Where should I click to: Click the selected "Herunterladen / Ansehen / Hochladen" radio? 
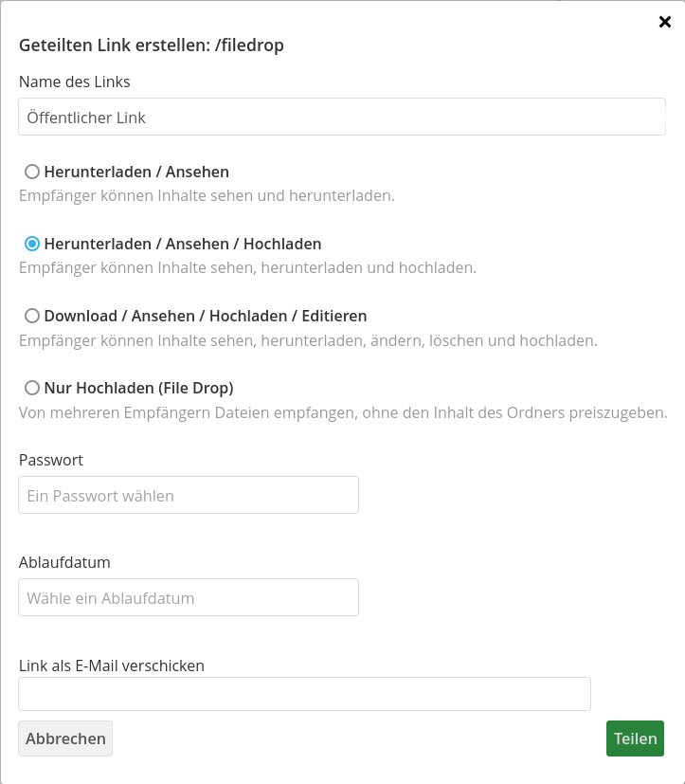(32, 244)
